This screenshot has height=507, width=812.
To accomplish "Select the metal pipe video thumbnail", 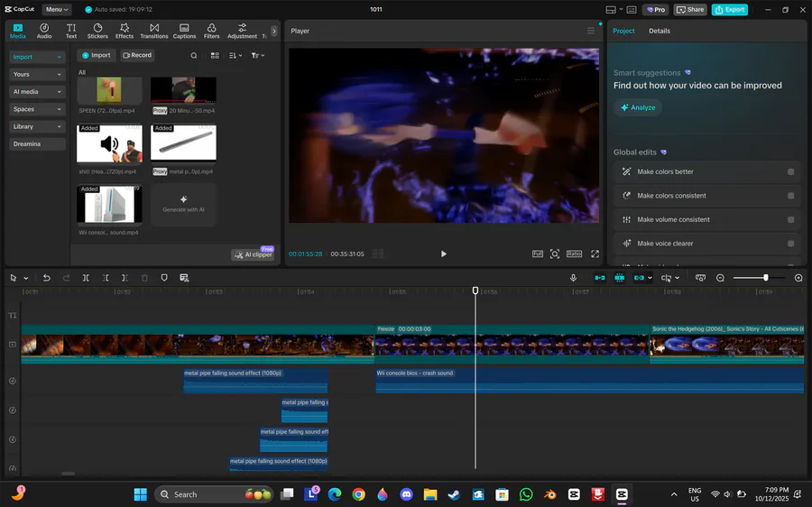I will point(183,142).
